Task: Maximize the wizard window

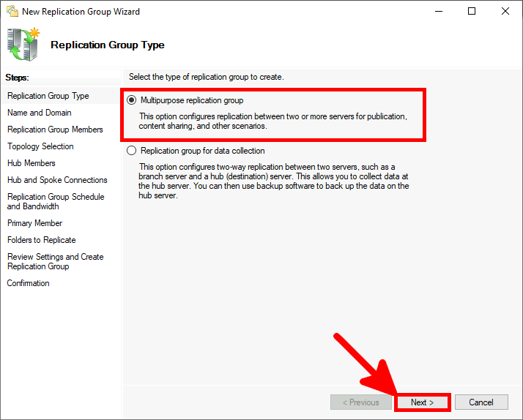Action: click(x=472, y=11)
